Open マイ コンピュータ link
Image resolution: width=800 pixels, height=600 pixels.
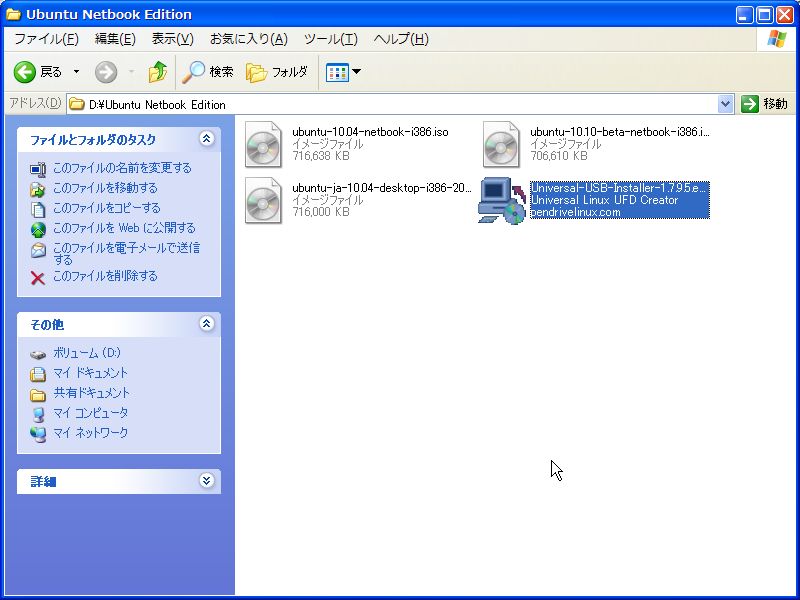pos(91,413)
